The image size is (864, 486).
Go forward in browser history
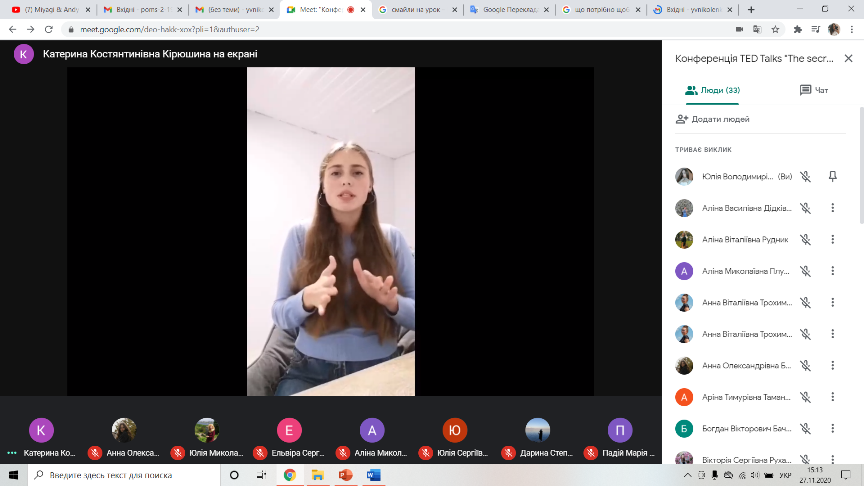[30, 29]
